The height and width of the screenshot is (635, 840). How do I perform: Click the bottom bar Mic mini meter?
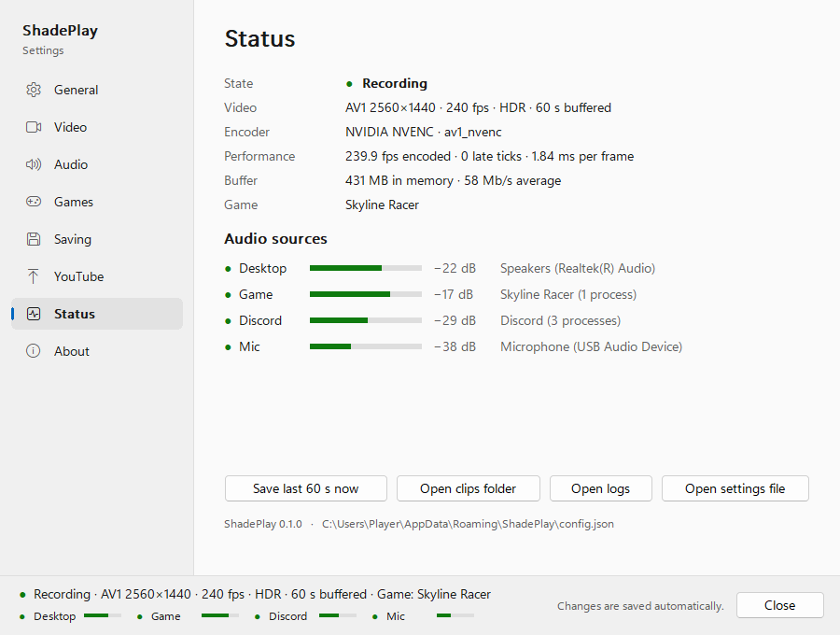(x=455, y=615)
